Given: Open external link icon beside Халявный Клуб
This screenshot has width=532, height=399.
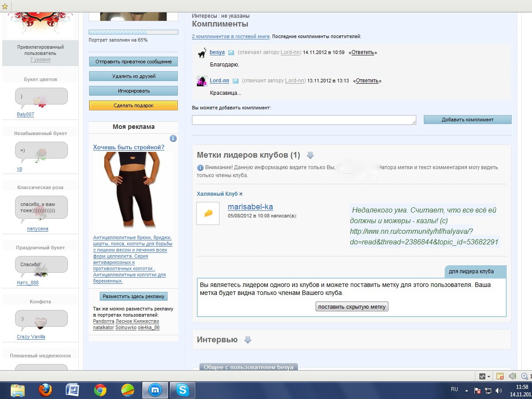Looking at the screenshot, I should 241,194.
